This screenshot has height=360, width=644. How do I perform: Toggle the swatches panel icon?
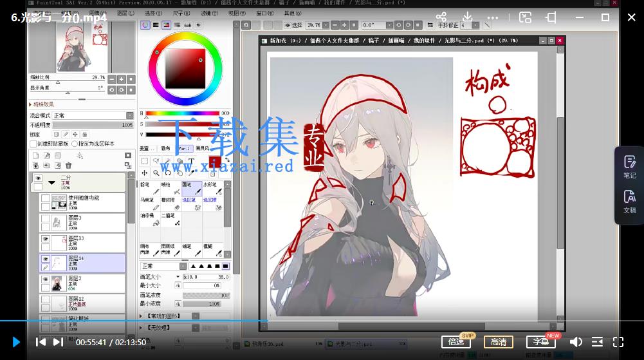[x=188, y=25]
